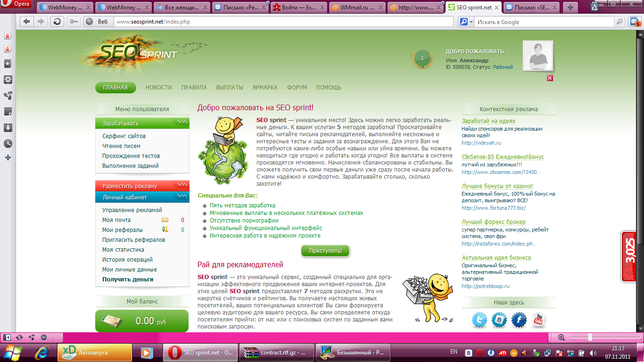Viewport: 644px width, 362px height.
Task: Switch to contract.rtf.gz taskbar window
Action: coord(276,352)
